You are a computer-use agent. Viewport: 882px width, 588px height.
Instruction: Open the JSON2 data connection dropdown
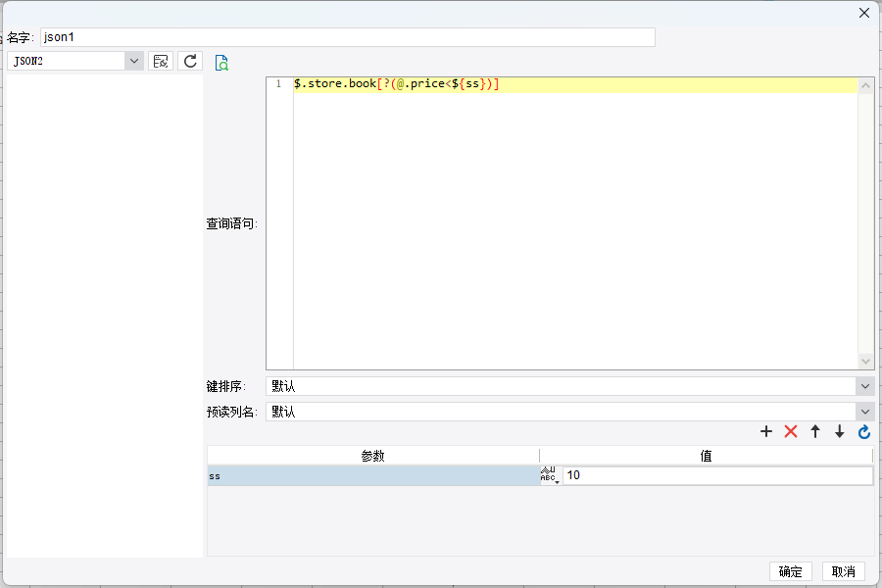coord(134,61)
